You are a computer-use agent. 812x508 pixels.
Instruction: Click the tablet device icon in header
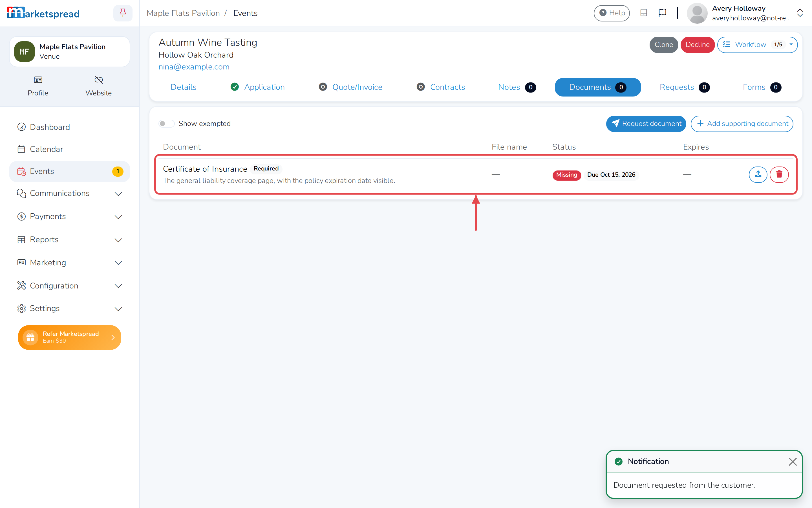coord(644,13)
